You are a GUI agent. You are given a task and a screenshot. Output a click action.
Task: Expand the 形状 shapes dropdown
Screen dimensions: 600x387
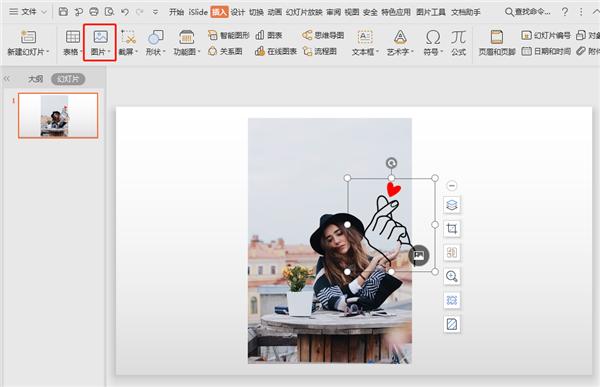[x=155, y=42]
